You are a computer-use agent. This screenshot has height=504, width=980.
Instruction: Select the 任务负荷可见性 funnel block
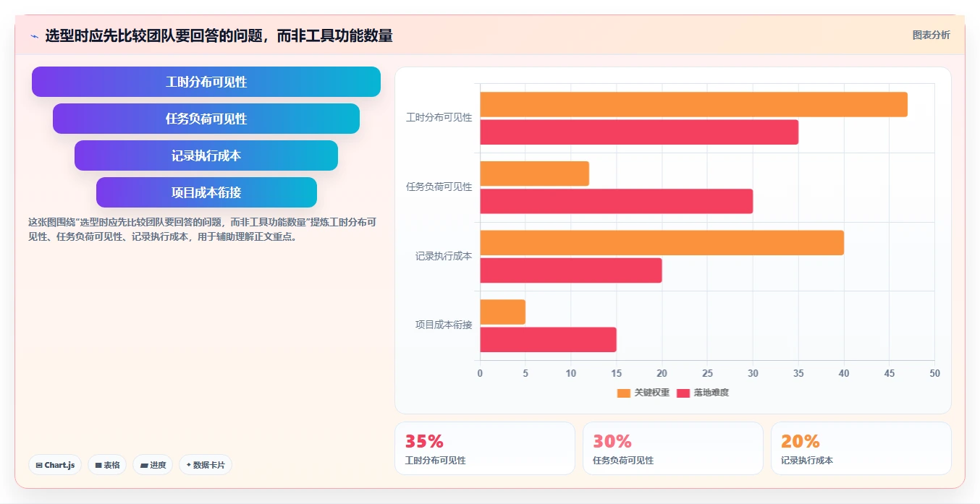point(206,119)
